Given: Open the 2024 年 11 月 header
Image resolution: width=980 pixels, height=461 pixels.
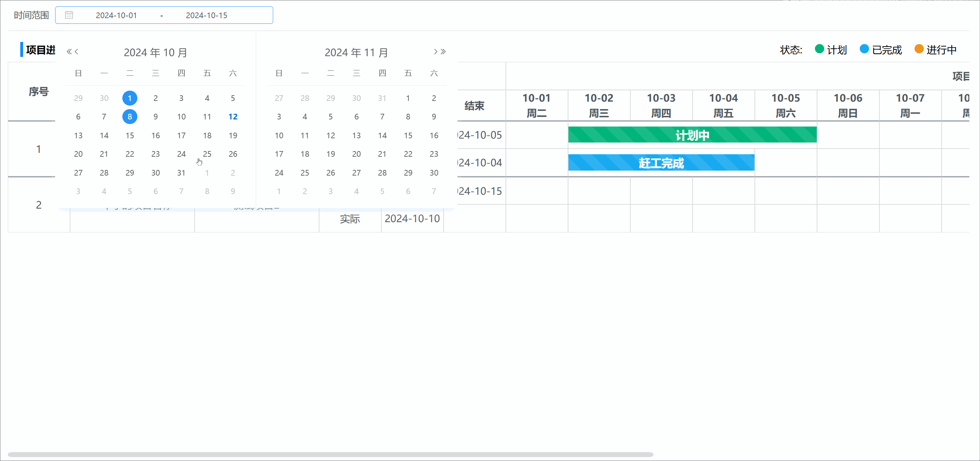Looking at the screenshot, I should pos(356,53).
